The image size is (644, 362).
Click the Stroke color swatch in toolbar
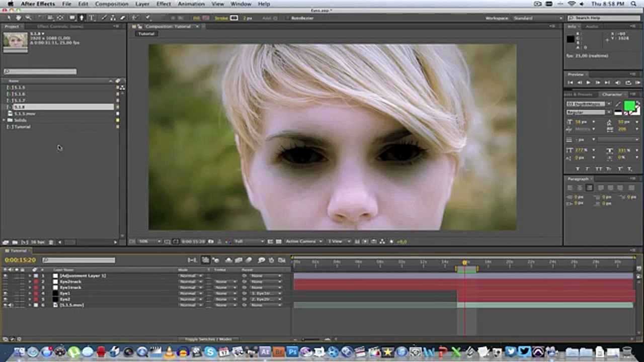[x=234, y=18]
